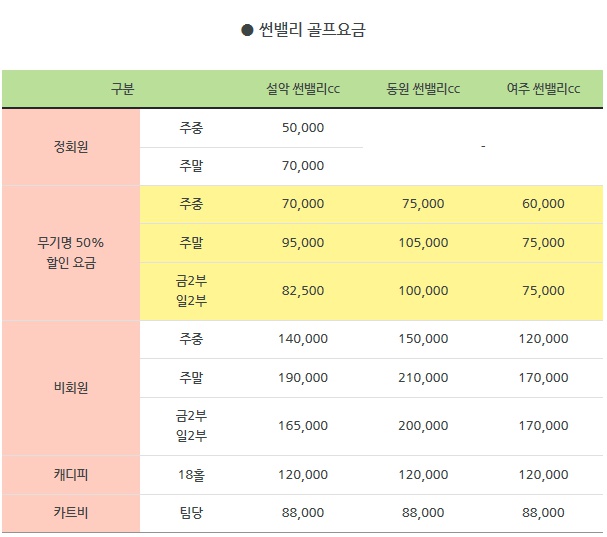Click the 주말 cell under 정회원
The height and width of the screenshot is (537, 607).
point(191,166)
